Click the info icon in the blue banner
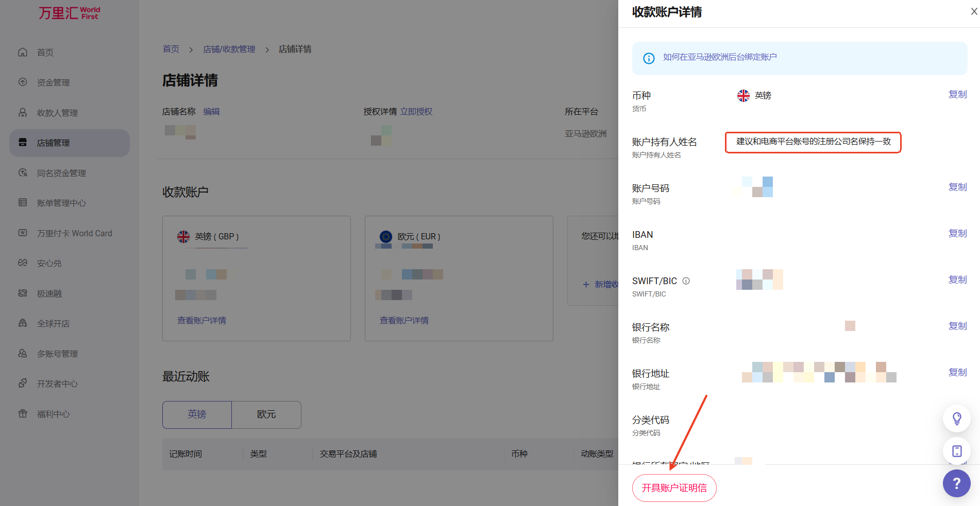The width and height of the screenshot is (980, 506). (x=649, y=58)
